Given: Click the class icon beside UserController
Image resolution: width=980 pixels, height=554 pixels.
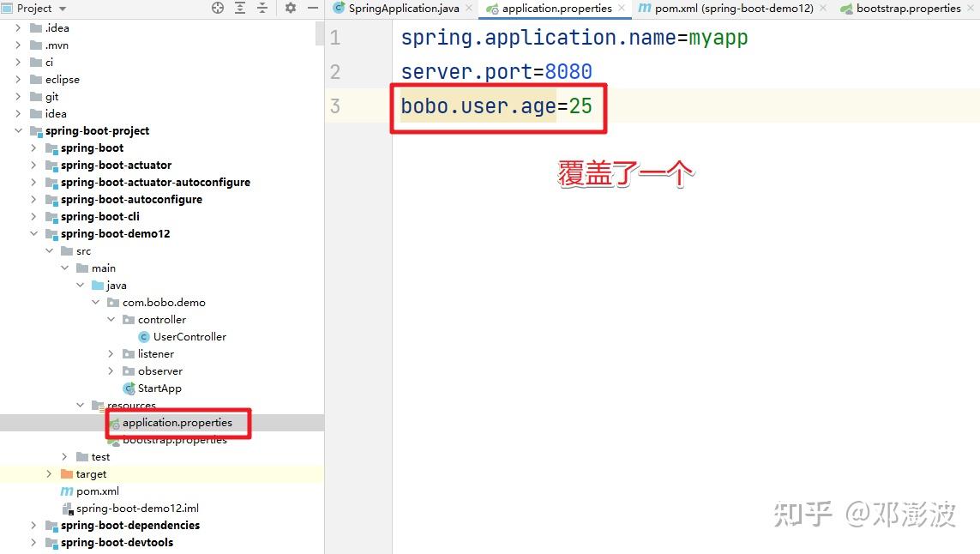Looking at the screenshot, I should point(142,336).
